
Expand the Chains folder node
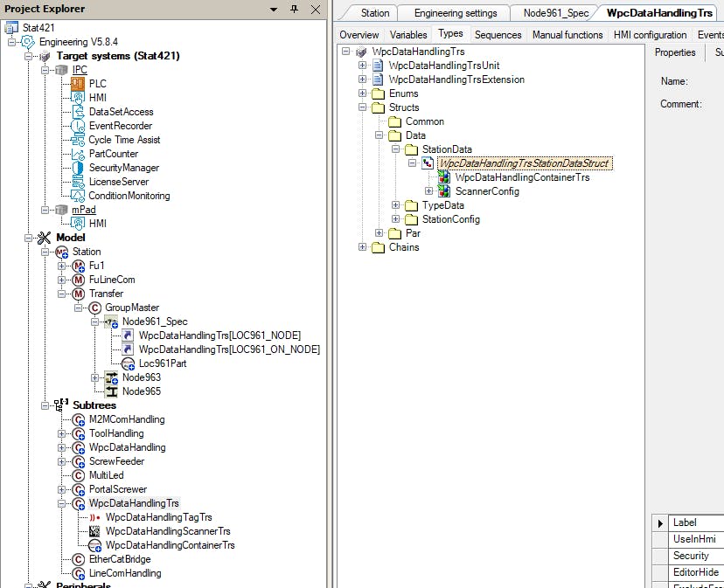pyautogui.click(x=363, y=247)
